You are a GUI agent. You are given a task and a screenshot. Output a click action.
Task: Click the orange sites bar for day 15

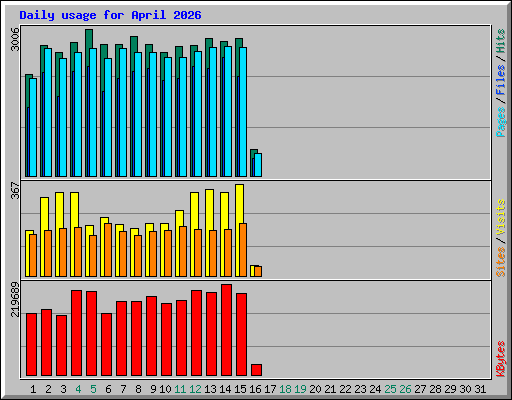point(243,250)
